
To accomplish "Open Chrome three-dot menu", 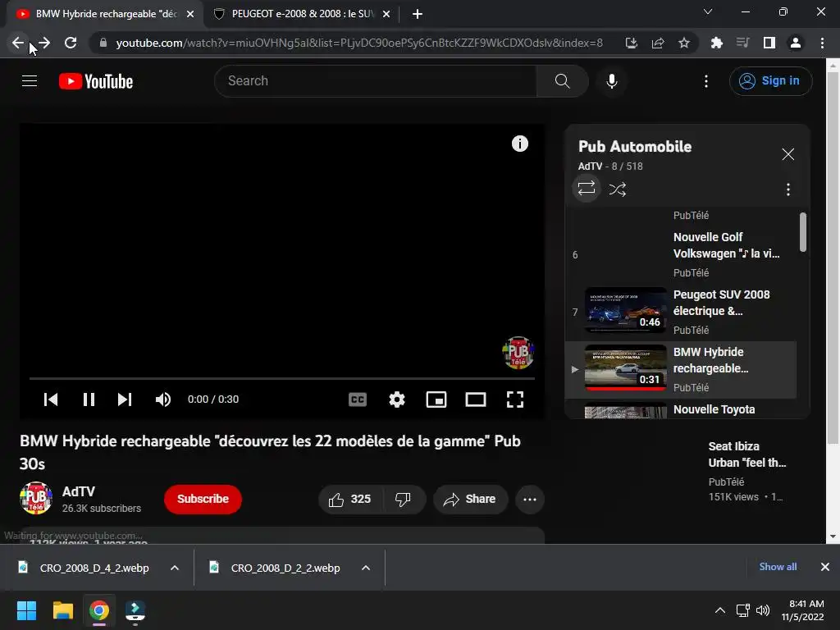I will click(822, 43).
